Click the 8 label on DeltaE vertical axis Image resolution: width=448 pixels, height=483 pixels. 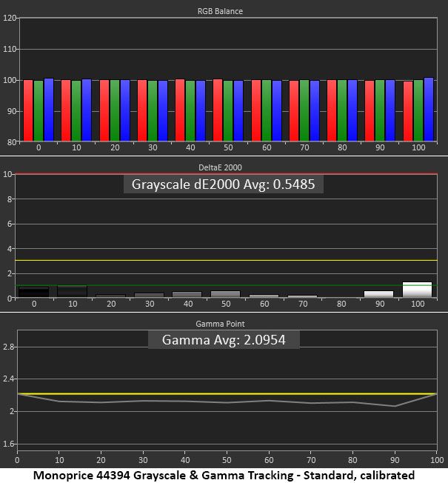coord(10,199)
